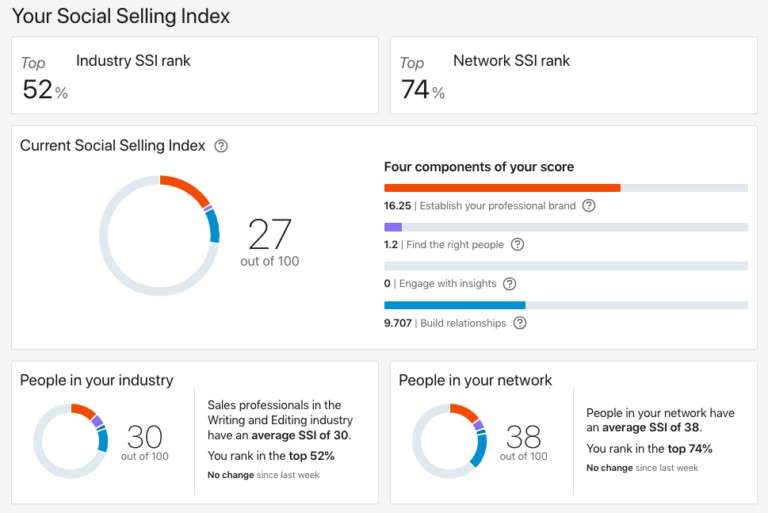Click help icon next to Find the right people
This screenshot has width=768, height=513.
(x=517, y=244)
